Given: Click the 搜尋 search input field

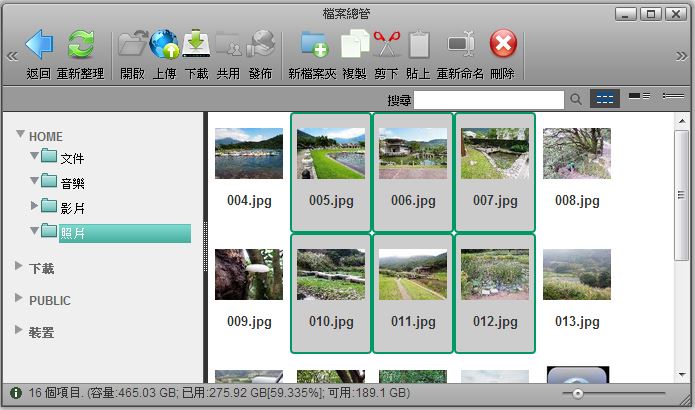Looking at the screenshot, I should click(489, 99).
